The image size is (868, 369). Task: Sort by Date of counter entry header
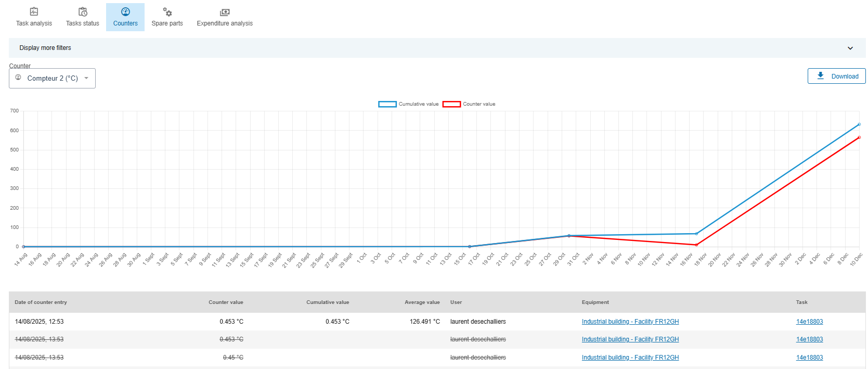coord(41,302)
